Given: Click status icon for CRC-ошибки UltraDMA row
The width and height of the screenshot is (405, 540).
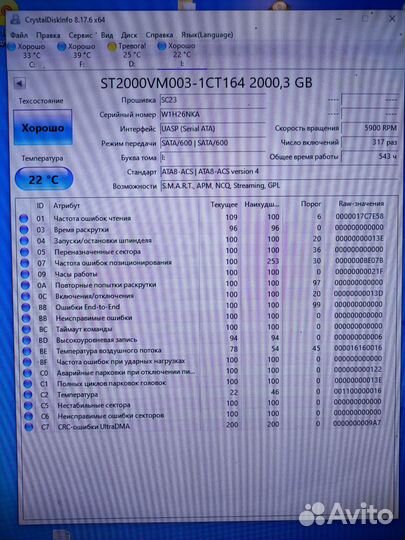Looking at the screenshot, I should (29, 427).
